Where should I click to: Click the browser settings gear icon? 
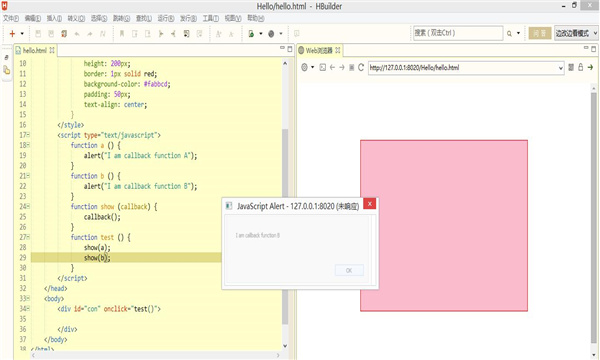(304, 67)
